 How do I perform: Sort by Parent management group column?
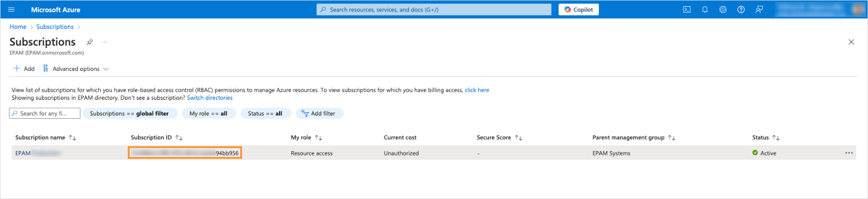(634, 138)
